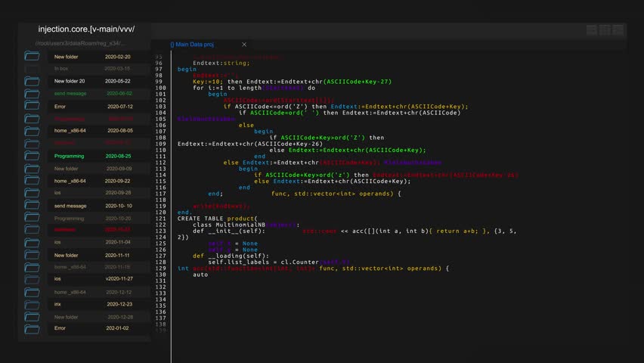Viewport: 644px width, 363px height.
Task: Open 'home_x86-64' name dated 2020-09-22
Action: (70, 181)
